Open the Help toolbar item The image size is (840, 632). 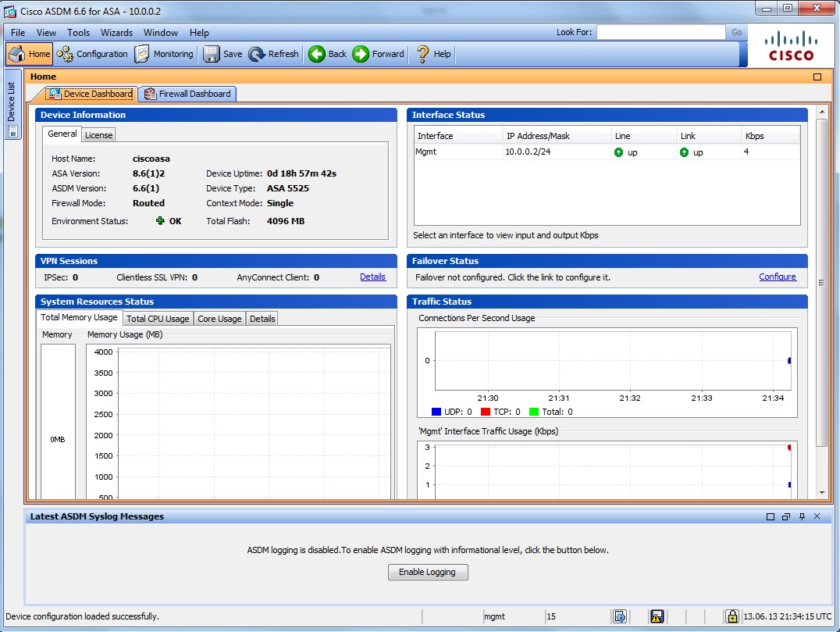point(433,54)
